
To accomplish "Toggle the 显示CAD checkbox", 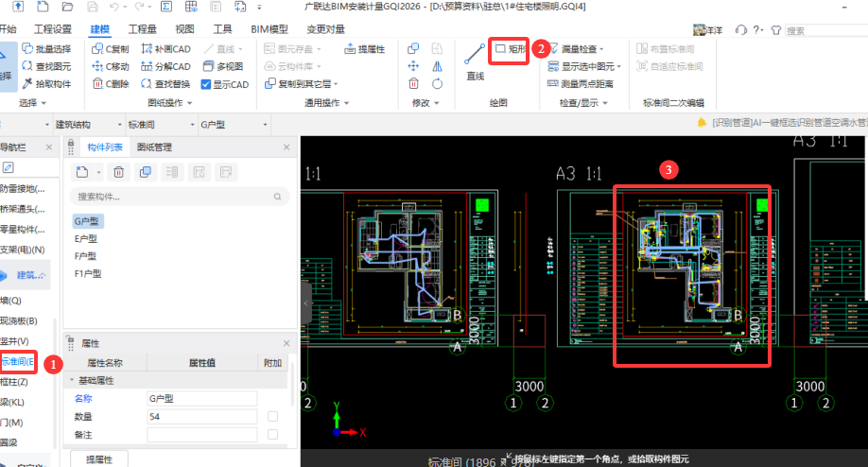I will [206, 85].
